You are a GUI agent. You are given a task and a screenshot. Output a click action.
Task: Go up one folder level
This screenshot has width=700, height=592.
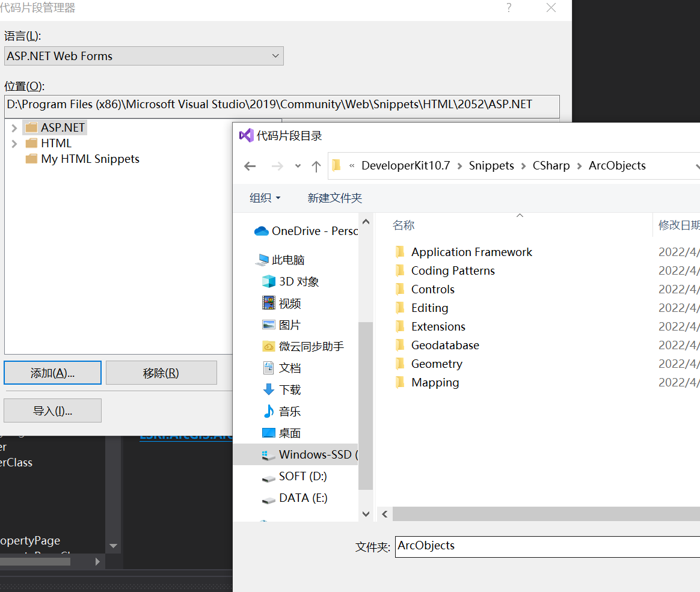tap(316, 166)
